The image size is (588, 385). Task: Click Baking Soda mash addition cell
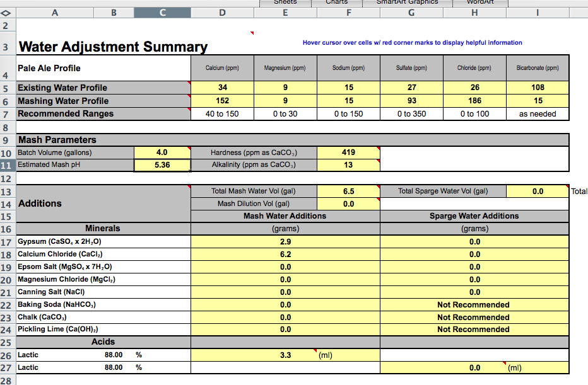(285, 305)
